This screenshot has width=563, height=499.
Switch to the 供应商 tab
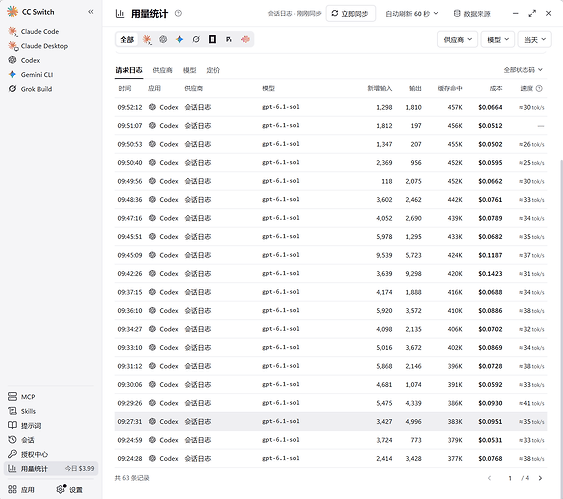click(x=162, y=70)
